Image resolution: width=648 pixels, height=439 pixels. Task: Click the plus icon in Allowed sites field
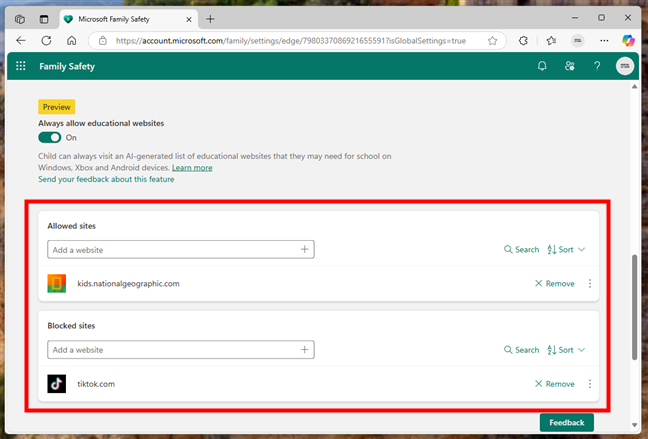point(305,250)
